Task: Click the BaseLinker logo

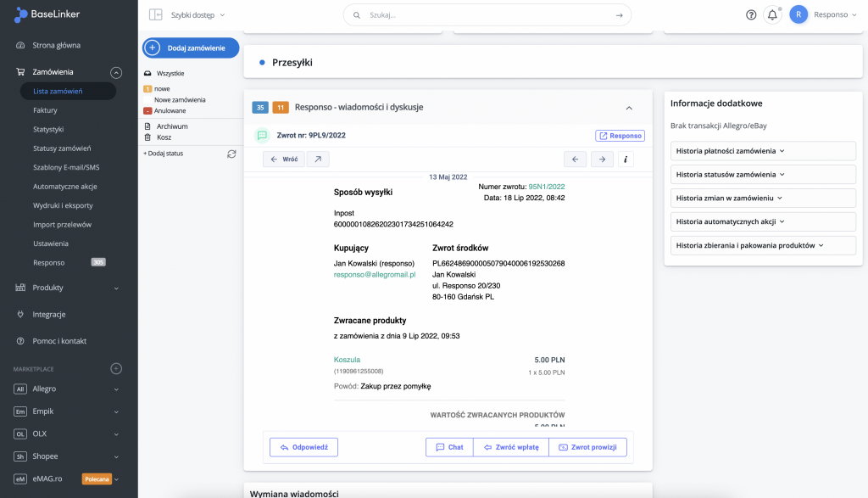Action: [47, 14]
